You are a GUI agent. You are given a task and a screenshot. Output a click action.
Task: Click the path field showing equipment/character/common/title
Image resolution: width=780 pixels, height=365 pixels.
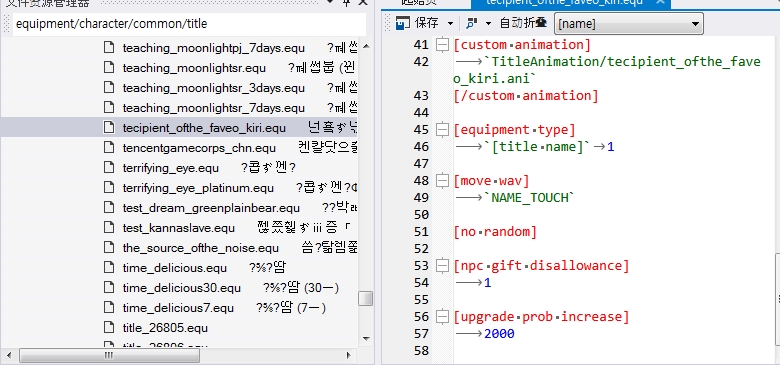[189, 24]
